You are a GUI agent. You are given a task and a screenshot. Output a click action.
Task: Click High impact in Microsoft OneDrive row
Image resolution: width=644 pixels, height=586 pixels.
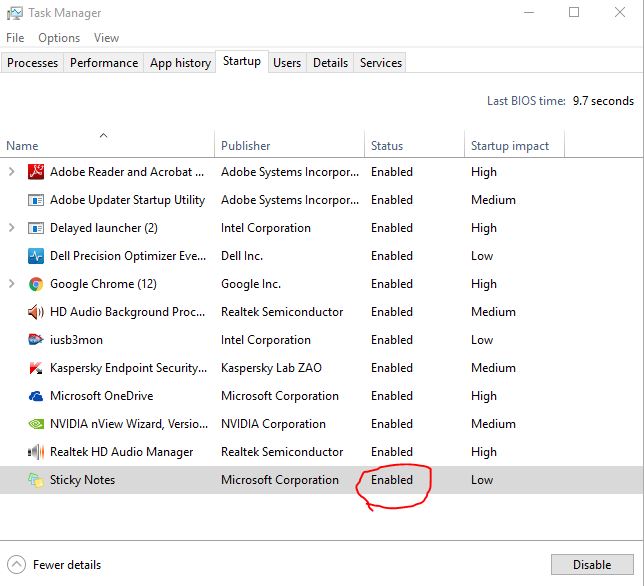tap(484, 396)
